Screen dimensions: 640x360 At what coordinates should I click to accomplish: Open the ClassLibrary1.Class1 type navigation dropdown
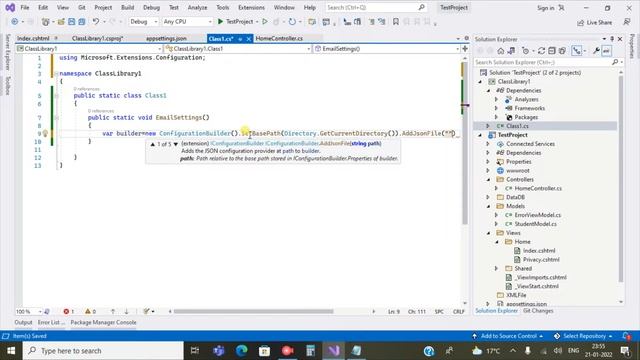(238, 49)
